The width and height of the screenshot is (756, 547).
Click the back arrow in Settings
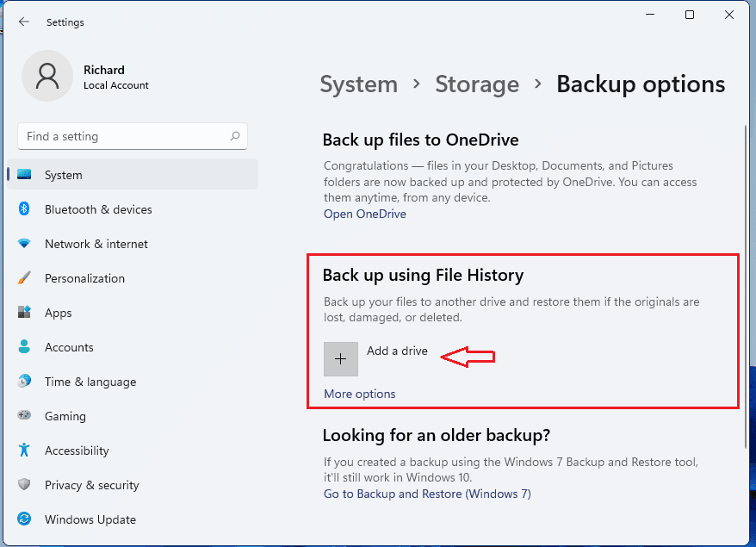tap(24, 22)
